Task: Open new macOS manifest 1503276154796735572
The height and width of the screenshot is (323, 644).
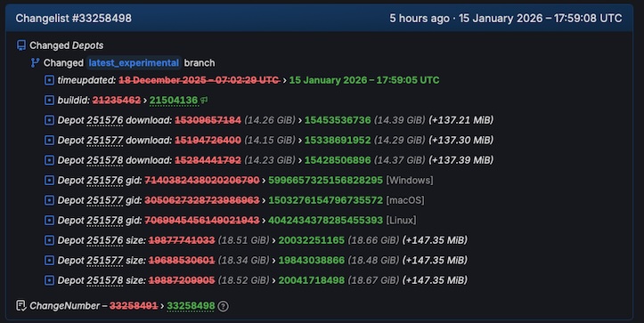Action: click(x=326, y=200)
